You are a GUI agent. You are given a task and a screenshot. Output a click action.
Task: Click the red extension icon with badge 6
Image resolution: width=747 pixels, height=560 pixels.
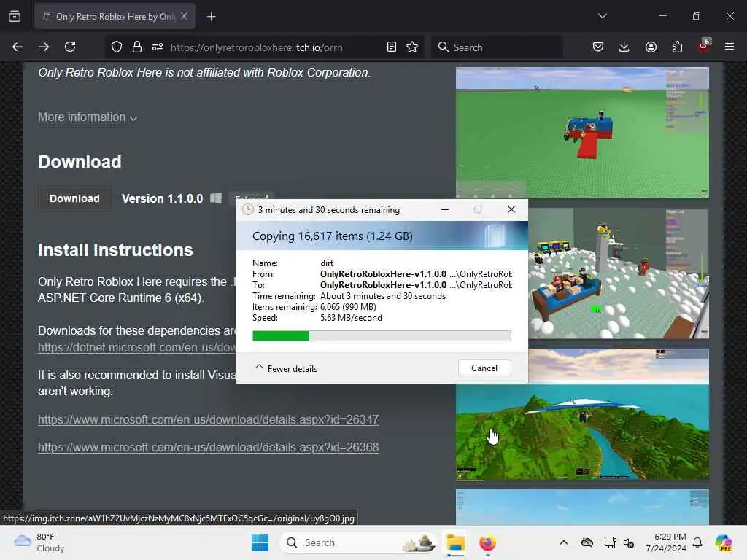[x=704, y=46]
